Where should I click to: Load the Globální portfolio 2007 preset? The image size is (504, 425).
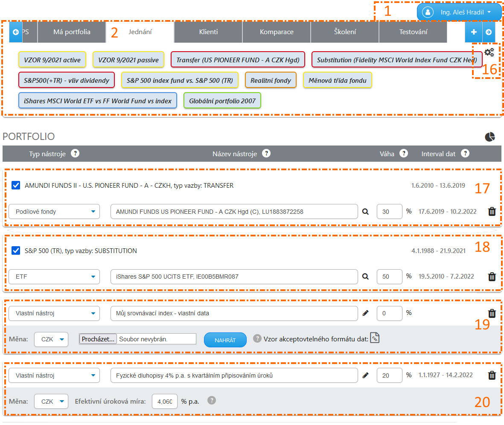tap(222, 101)
